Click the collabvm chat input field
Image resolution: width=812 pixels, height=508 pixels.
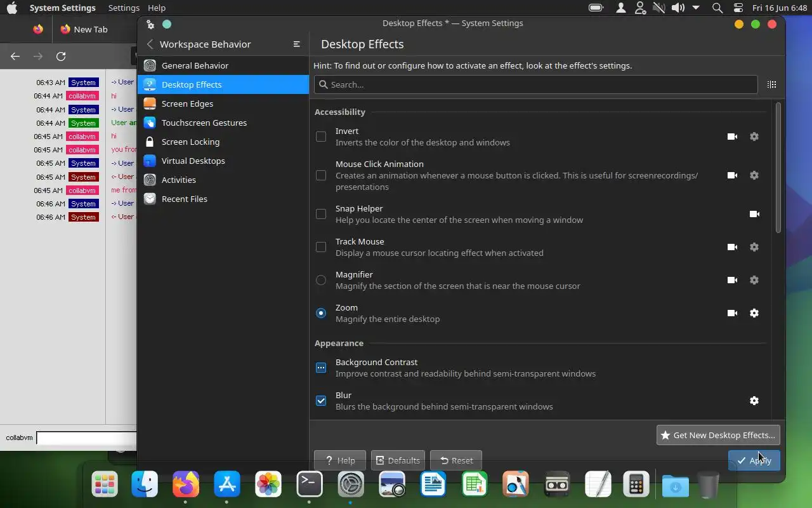click(x=86, y=438)
